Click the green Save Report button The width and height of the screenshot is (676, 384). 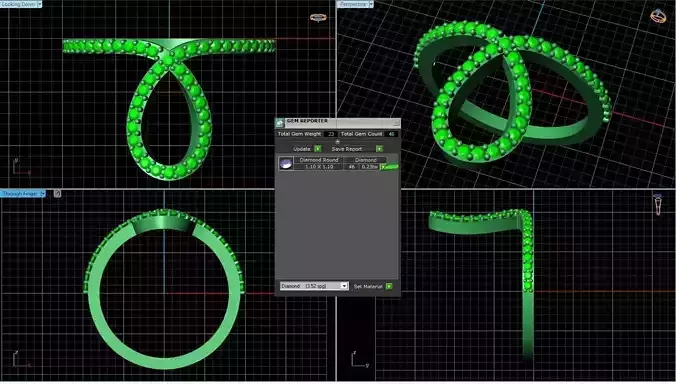[x=379, y=149]
